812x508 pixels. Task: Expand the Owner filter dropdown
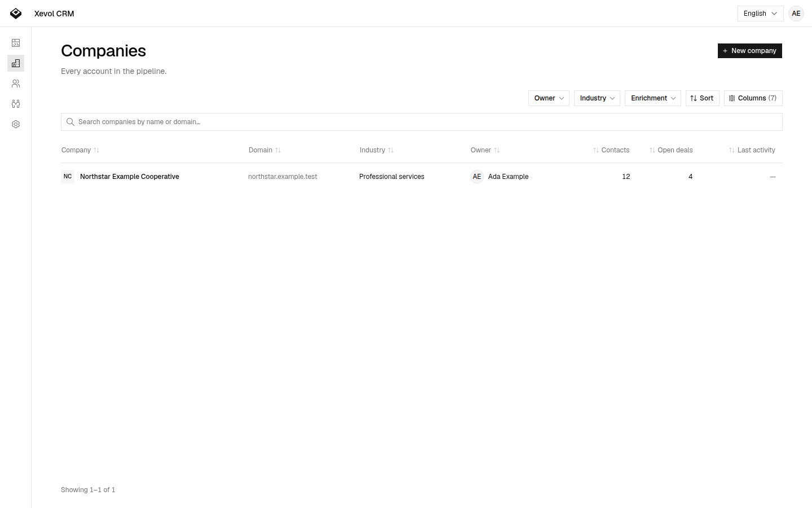pos(549,98)
